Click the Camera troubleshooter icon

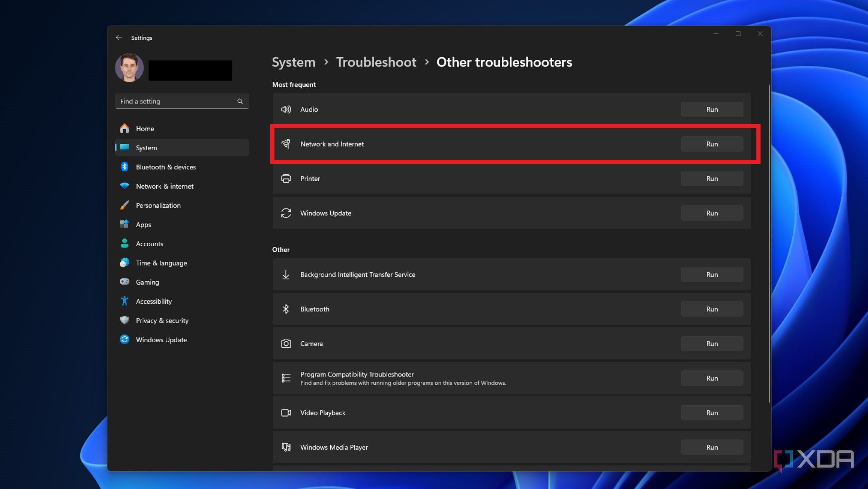coord(286,343)
